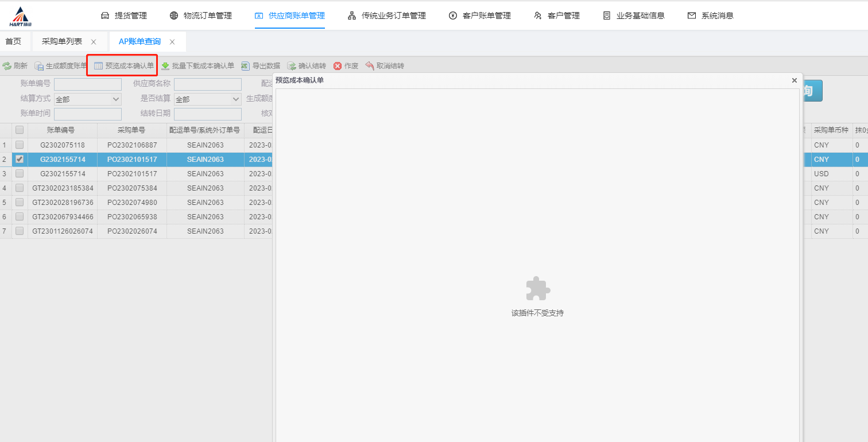
Task: Enable the checkbox for bill GT2302023185384
Action: (x=19, y=188)
